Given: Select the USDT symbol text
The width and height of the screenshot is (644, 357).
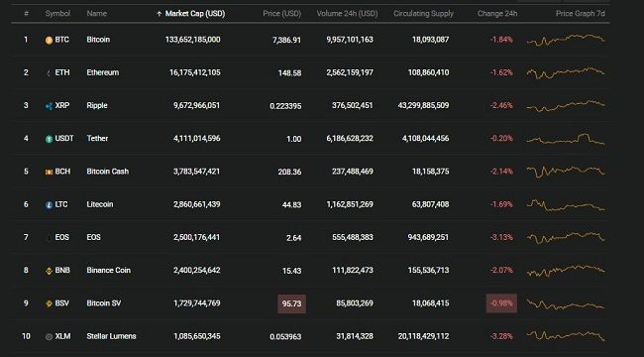Looking at the screenshot, I should (x=64, y=138).
